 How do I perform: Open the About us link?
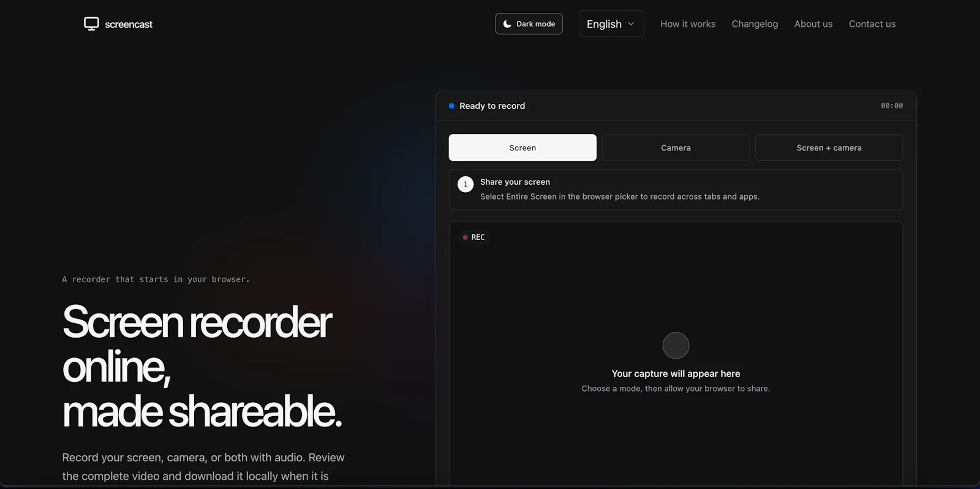(x=813, y=24)
